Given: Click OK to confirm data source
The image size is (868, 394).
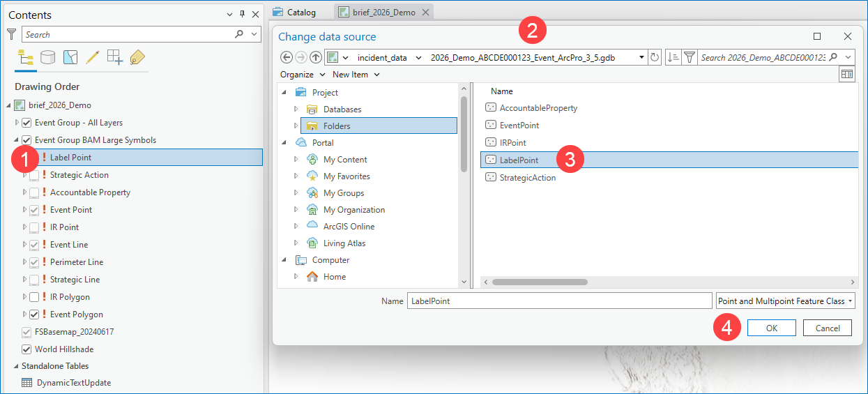Looking at the screenshot, I should 771,328.
